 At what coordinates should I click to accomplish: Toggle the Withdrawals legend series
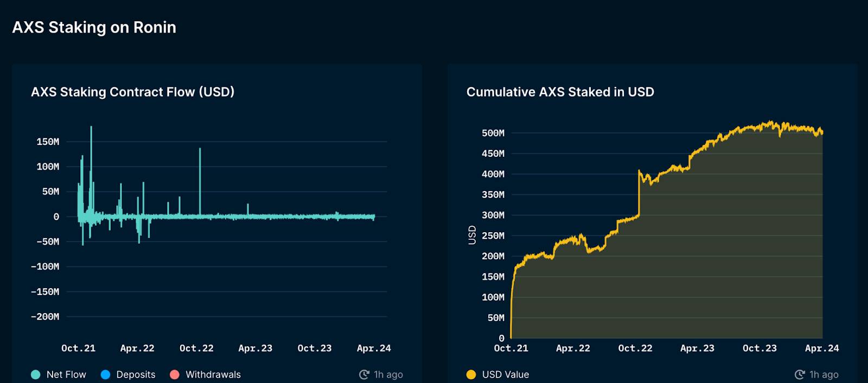[205, 374]
